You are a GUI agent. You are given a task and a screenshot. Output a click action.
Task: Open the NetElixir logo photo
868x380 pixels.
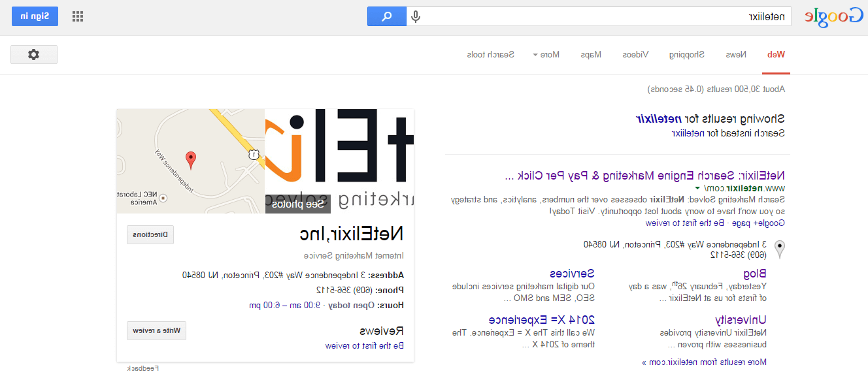pyautogui.click(x=340, y=161)
